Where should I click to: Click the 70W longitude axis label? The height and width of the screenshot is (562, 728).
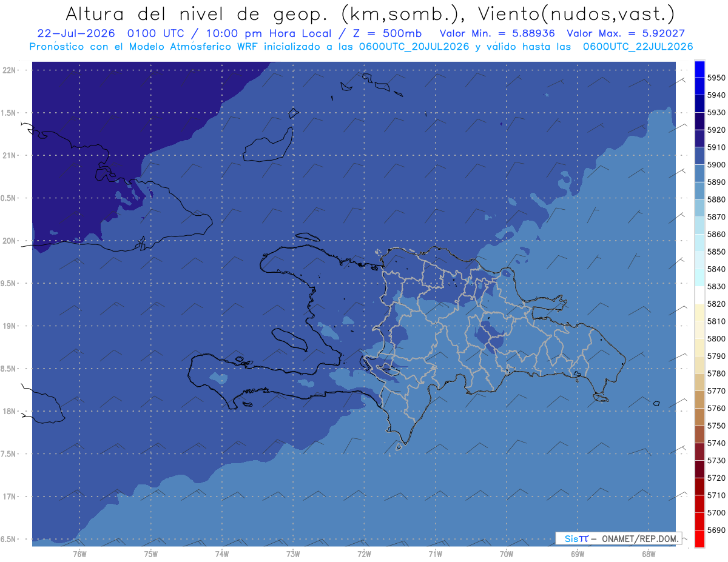pyautogui.click(x=507, y=554)
